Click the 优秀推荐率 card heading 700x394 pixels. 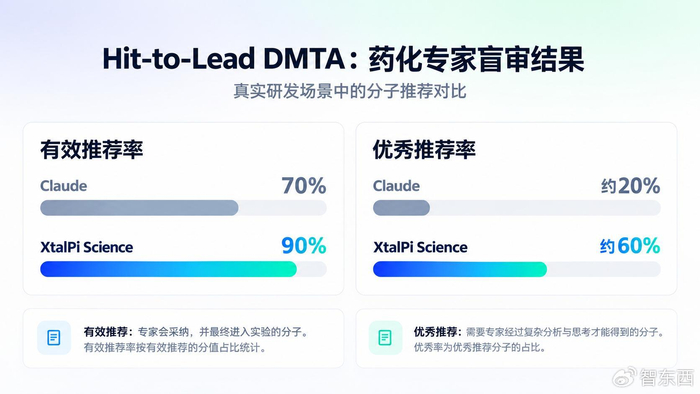tap(424, 149)
